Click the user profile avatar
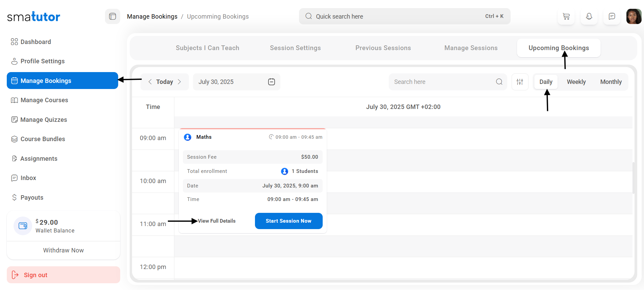Image resolution: width=644 pixels, height=290 pixels. 634,17
